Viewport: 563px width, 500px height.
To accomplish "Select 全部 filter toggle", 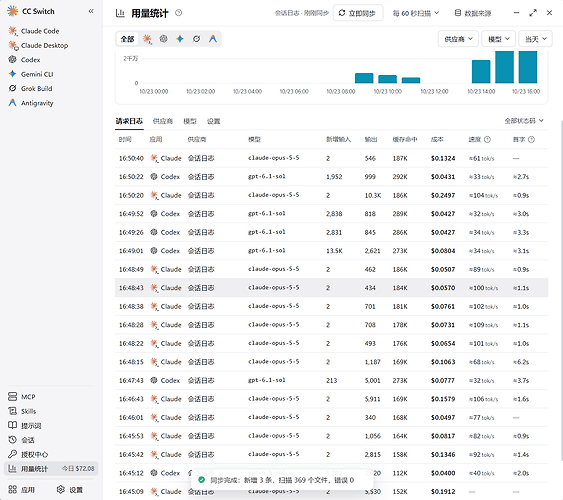I will click(127, 39).
